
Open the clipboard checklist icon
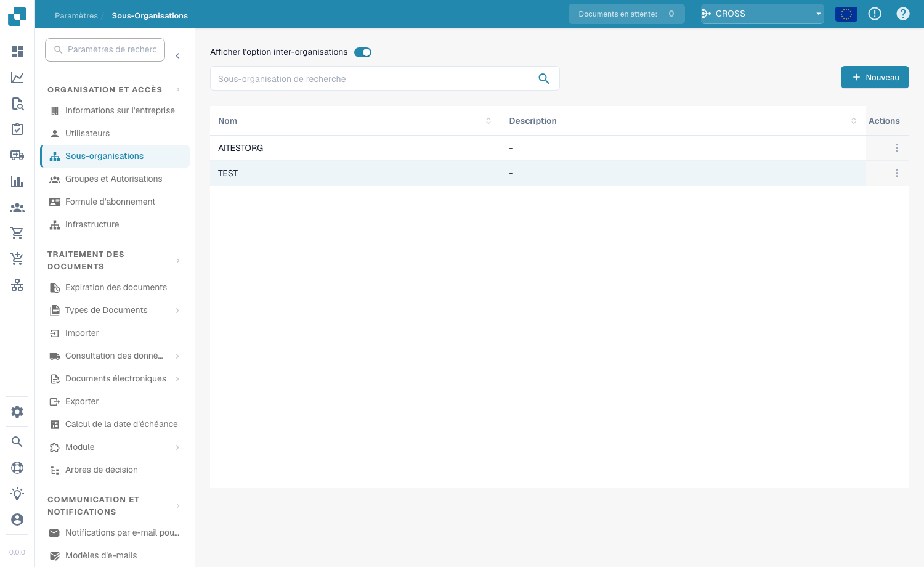click(17, 129)
